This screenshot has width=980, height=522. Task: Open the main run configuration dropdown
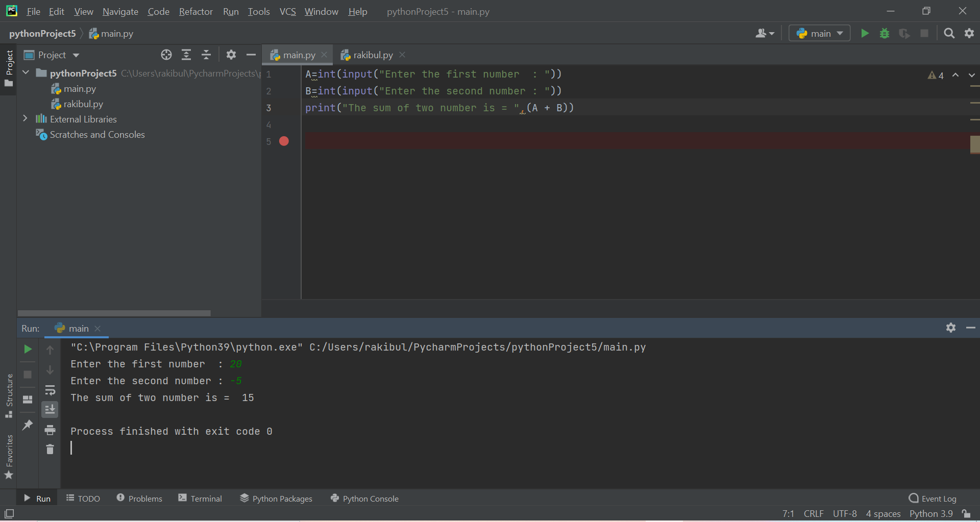(x=819, y=33)
